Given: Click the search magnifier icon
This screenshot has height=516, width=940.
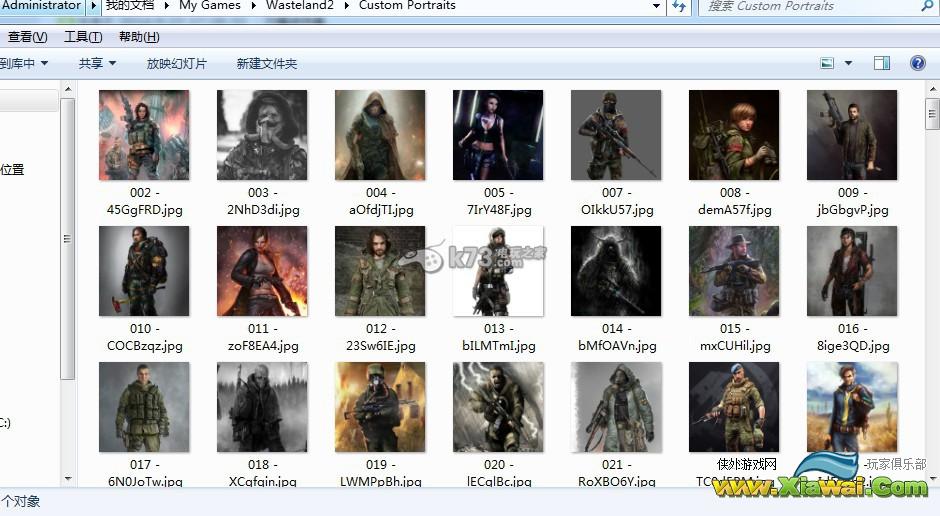Looking at the screenshot, I should [x=926, y=6].
